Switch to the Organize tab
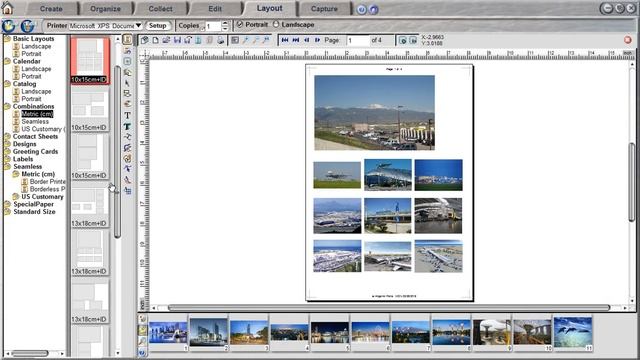The height and width of the screenshot is (360, 640). click(105, 9)
